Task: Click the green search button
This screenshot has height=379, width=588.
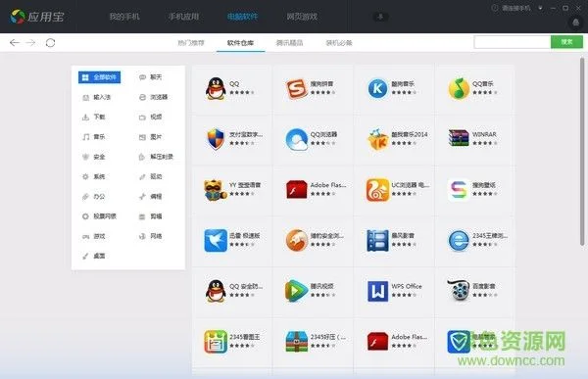Action: click(566, 42)
